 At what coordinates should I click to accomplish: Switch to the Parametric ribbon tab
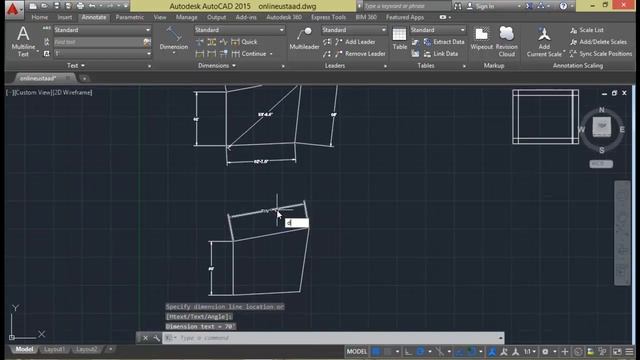coord(129,17)
